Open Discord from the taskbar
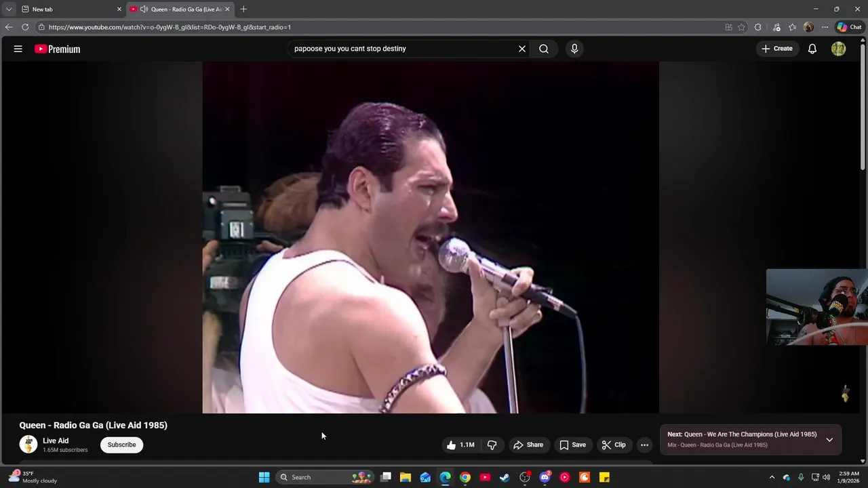 click(545, 477)
